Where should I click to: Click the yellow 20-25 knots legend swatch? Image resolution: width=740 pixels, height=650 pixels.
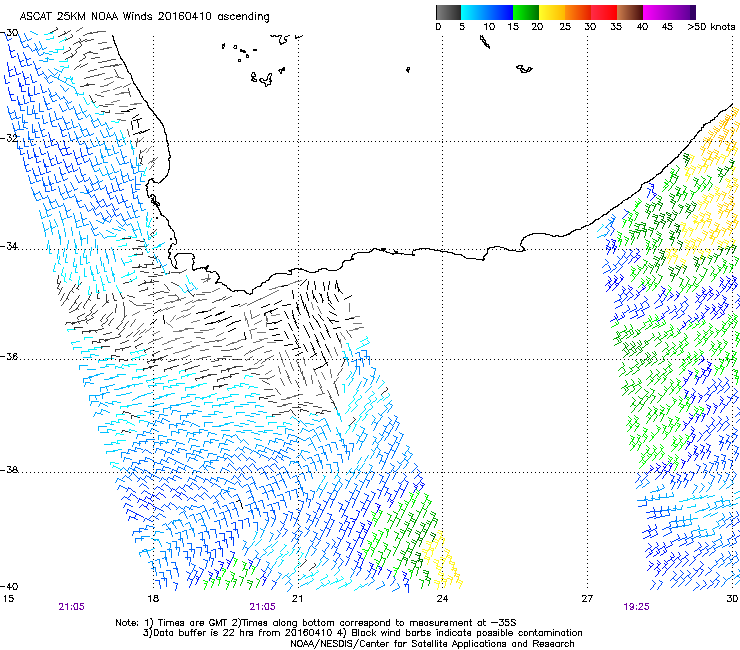coord(552,12)
